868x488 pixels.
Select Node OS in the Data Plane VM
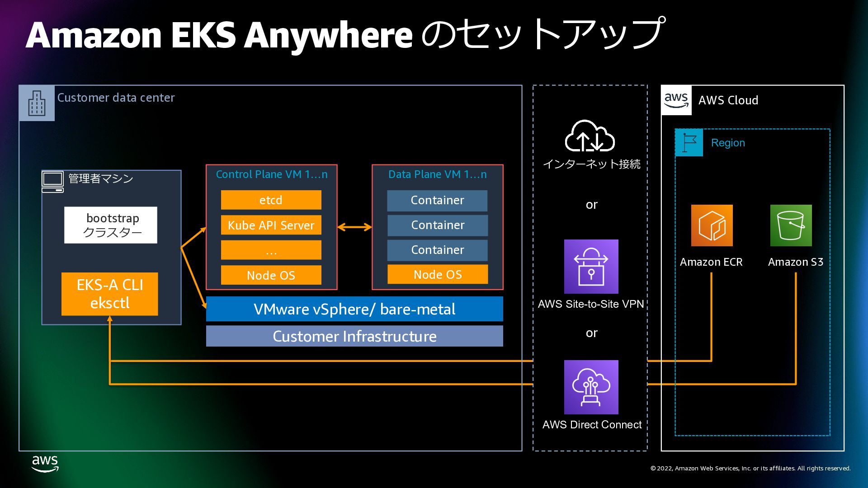pyautogui.click(x=438, y=274)
